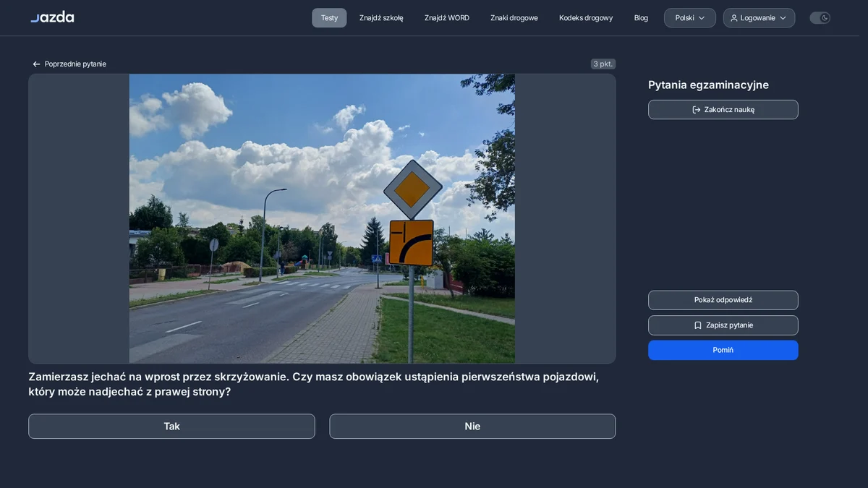The image size is (868, 488).
Task: Click the question text starting with Zamierzasz jechać
Action: point(314,384)
